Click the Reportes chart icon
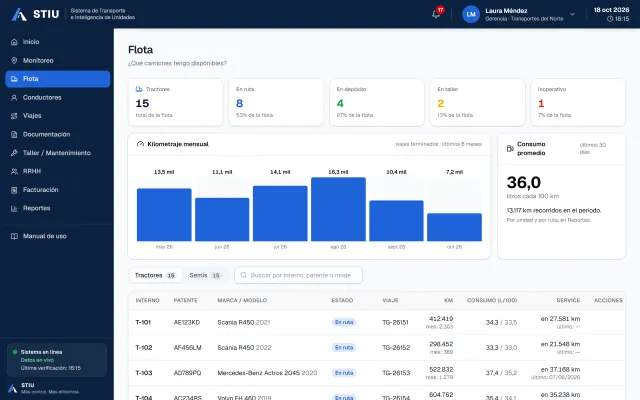 pyautogui.click(x=14, y=208)
